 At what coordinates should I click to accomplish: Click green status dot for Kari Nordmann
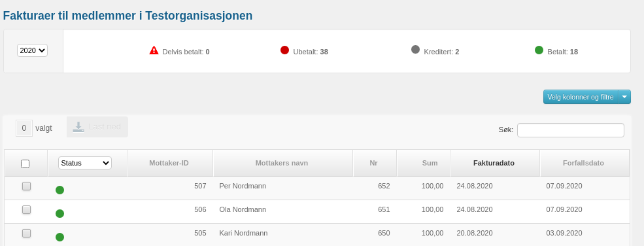click(x=59, y=237)
